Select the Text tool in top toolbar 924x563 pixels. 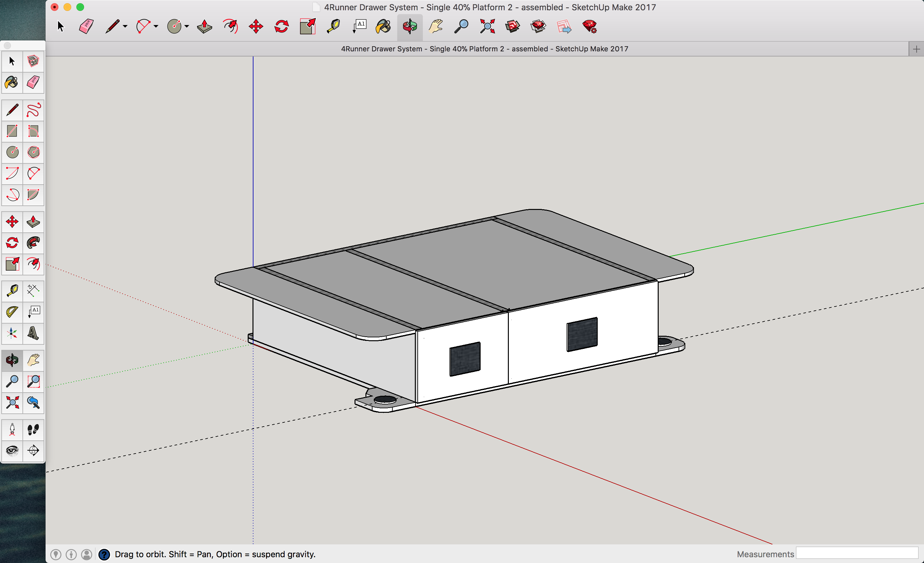pos(359,27)
